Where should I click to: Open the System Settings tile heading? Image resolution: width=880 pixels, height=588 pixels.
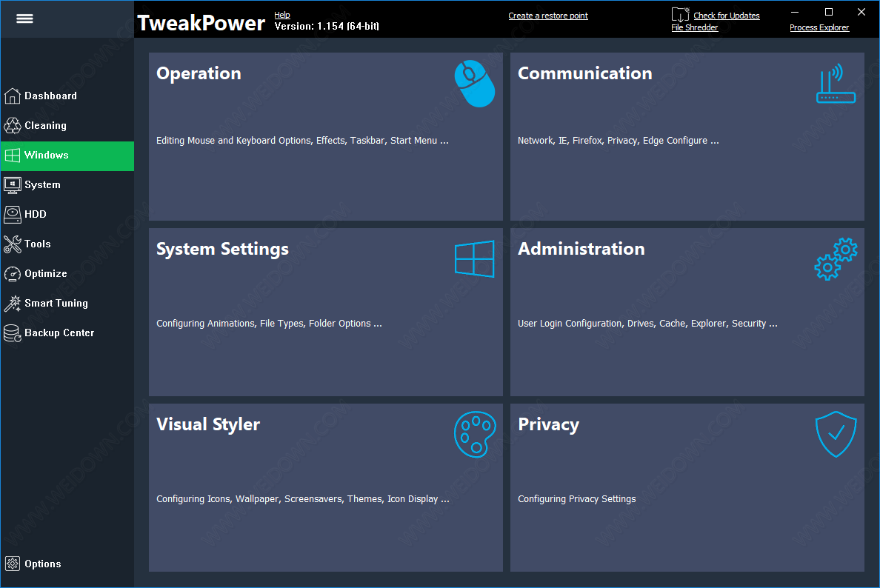point(223,249)
